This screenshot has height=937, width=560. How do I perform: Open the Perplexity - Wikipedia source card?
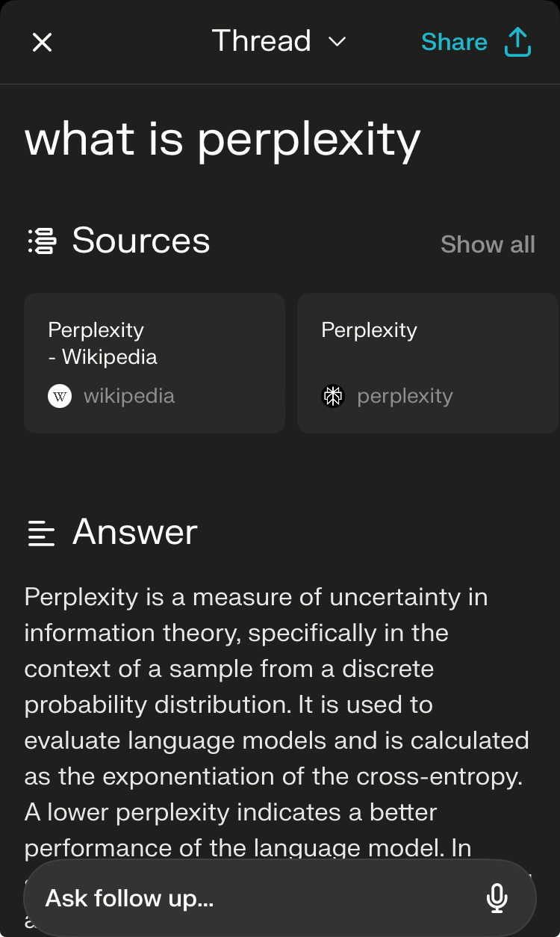pyautogui.click(x=154, y=362)
